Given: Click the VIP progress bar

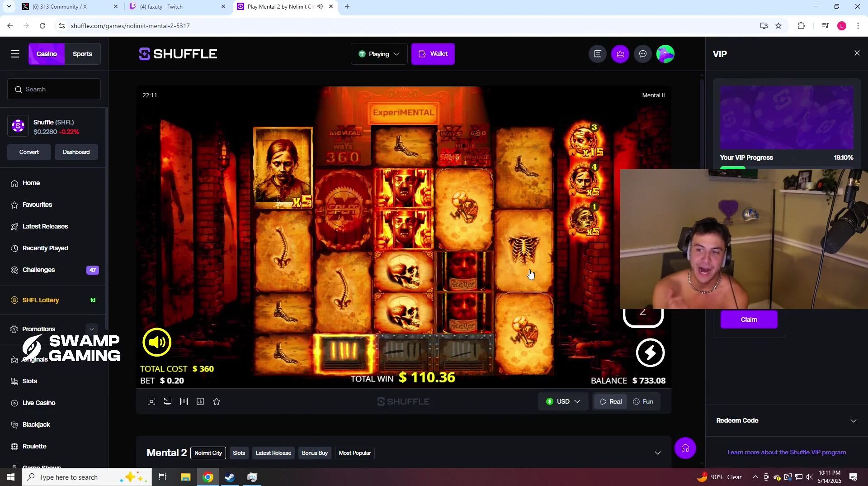Looking at the screenshot, I should click(787, 168).
